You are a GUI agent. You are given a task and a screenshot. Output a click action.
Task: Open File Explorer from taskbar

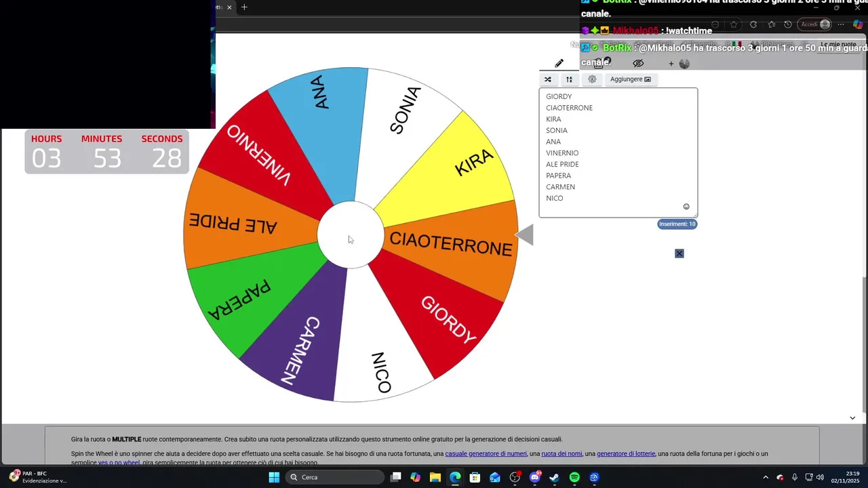coord(435,477)
